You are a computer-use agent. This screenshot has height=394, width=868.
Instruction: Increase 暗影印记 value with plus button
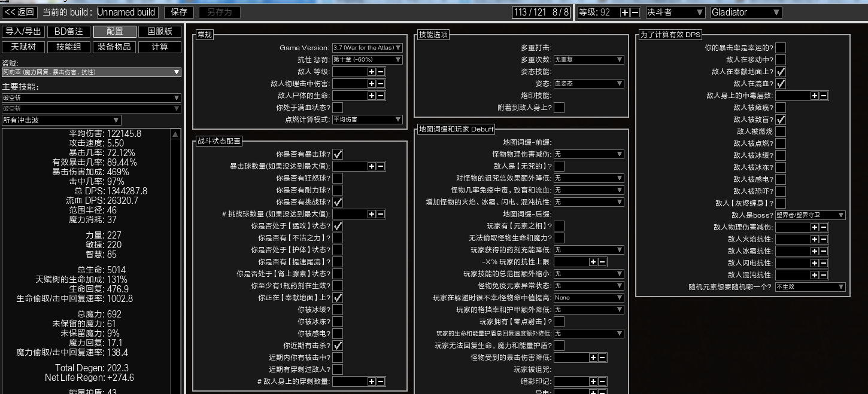pos(593,381)
